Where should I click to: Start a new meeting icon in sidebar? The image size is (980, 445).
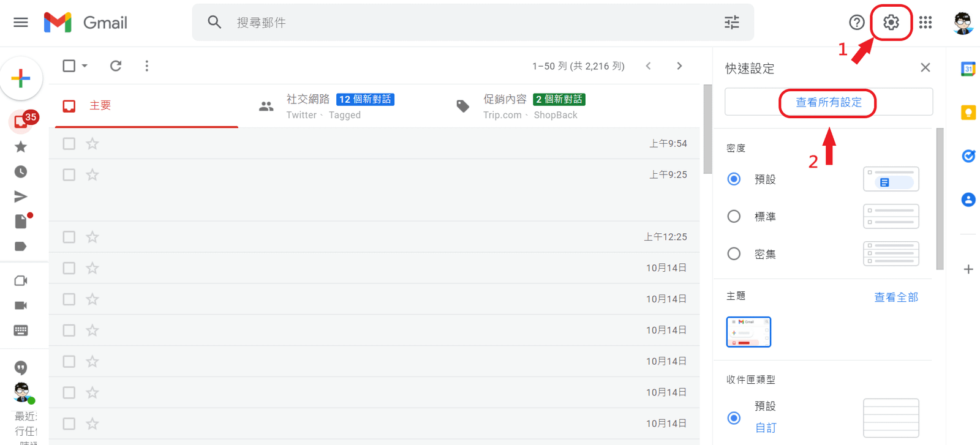pos(21,280)
